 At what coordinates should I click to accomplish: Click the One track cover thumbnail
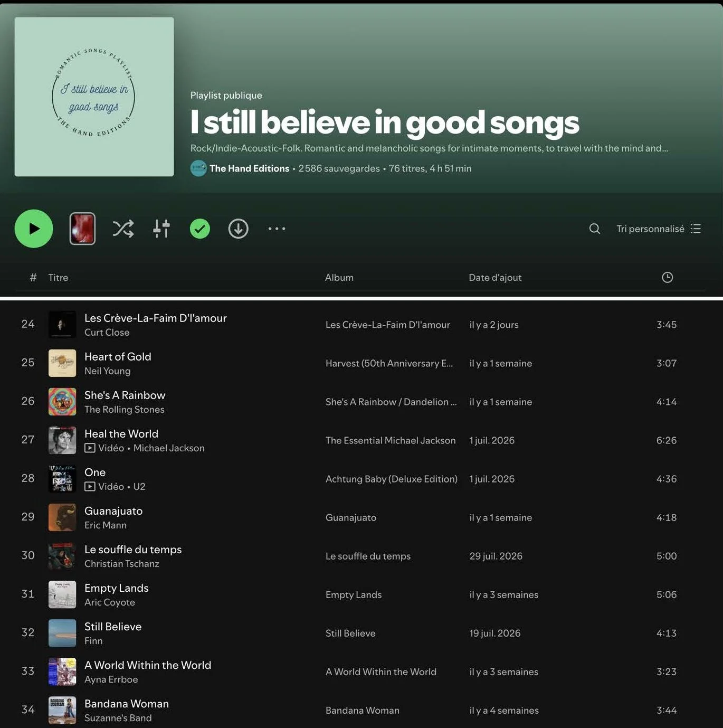click(x=62, y=479)
